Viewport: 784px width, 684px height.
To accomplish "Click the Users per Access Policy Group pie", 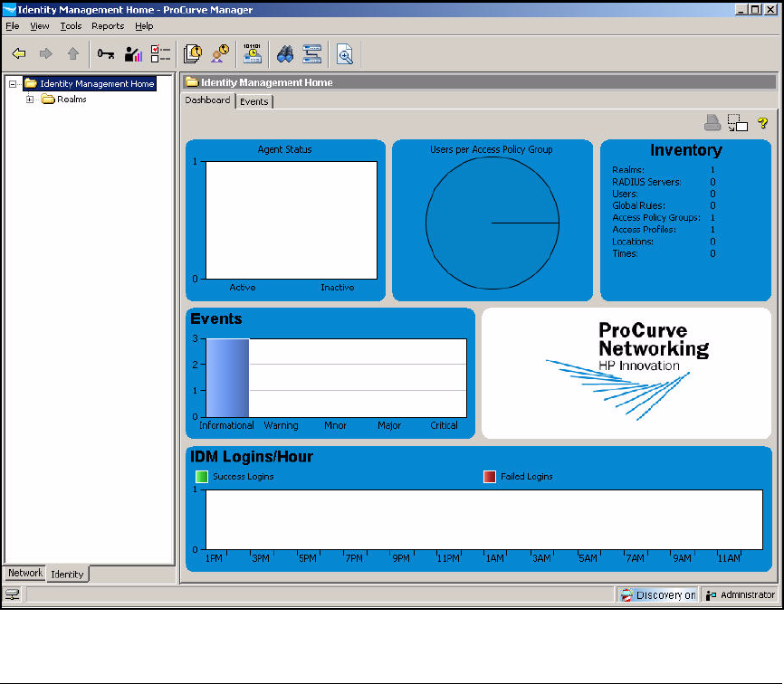I will click(492, 223).
